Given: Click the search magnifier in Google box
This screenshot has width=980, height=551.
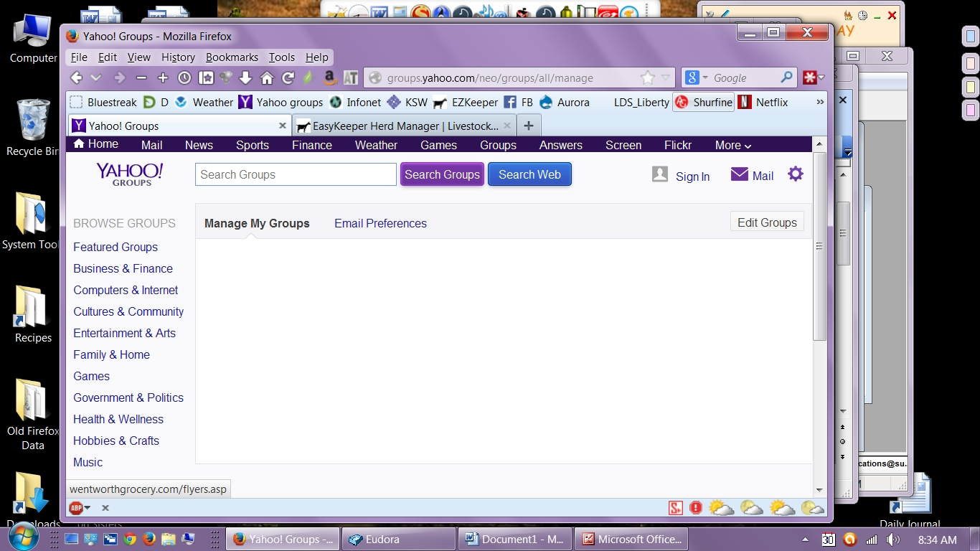Looking at the screenshot, I should [787, 77].
